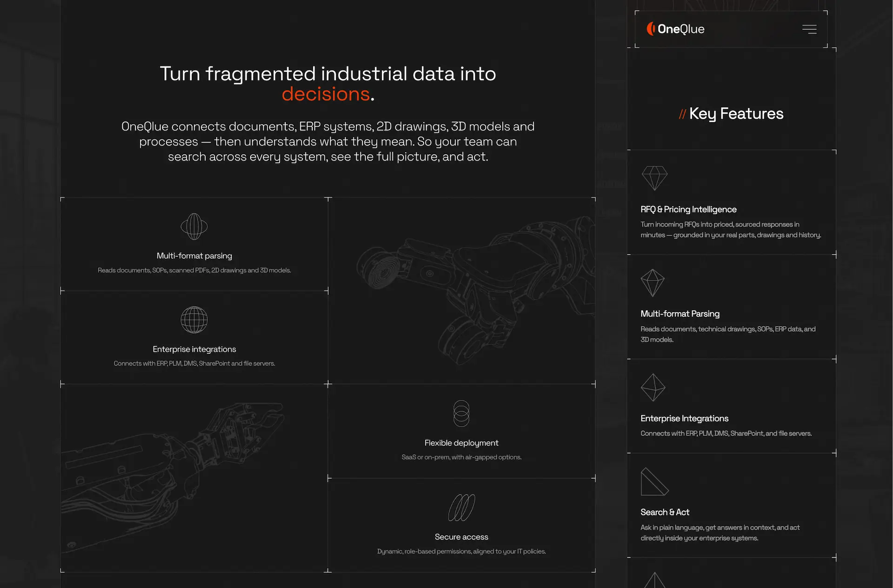Select the 'Multi-format parsing' card title

(194, 256)
